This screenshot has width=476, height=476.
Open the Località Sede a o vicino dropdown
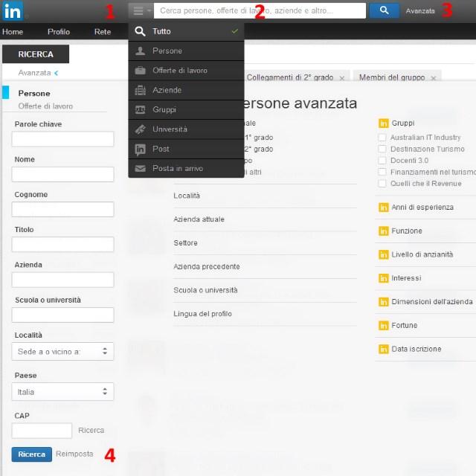pyautogui.click(x=62, y=351)
